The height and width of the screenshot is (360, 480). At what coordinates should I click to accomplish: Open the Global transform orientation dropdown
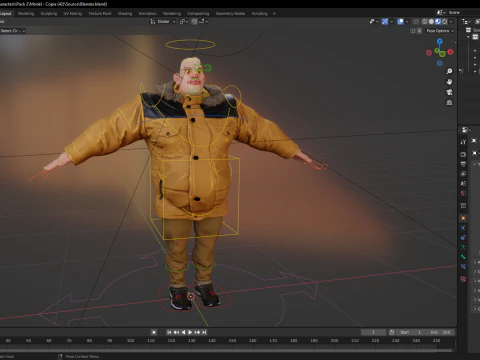point(163,22)
